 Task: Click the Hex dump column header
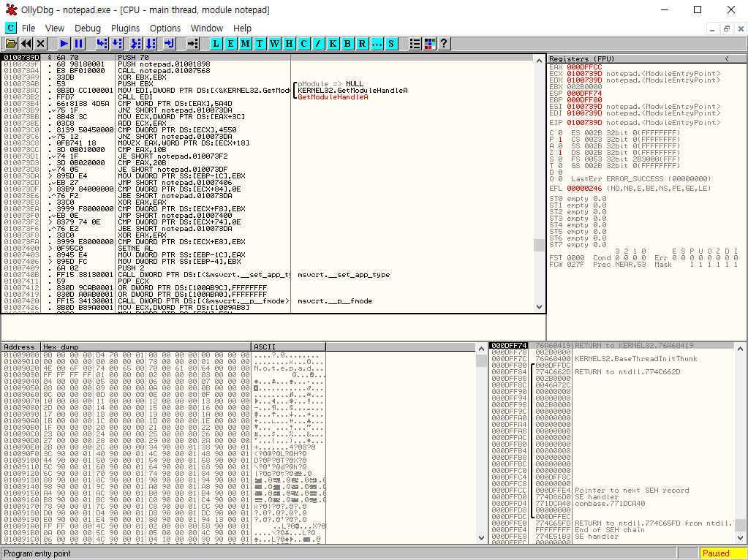tap(146, 347)
